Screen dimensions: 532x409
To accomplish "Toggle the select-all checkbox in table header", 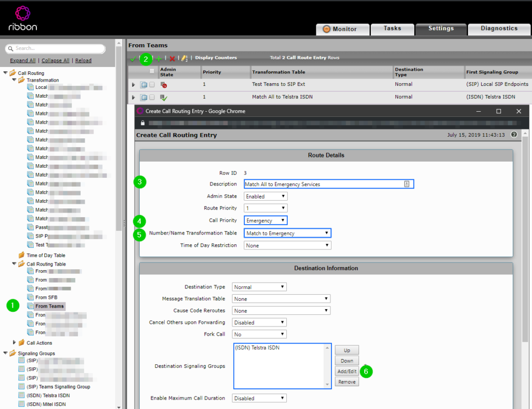I will point(152,71).
